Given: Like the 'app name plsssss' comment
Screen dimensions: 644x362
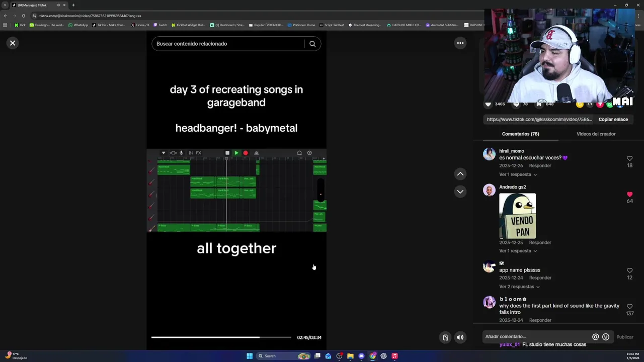Looking at the screenshot, I should [629, 271].
